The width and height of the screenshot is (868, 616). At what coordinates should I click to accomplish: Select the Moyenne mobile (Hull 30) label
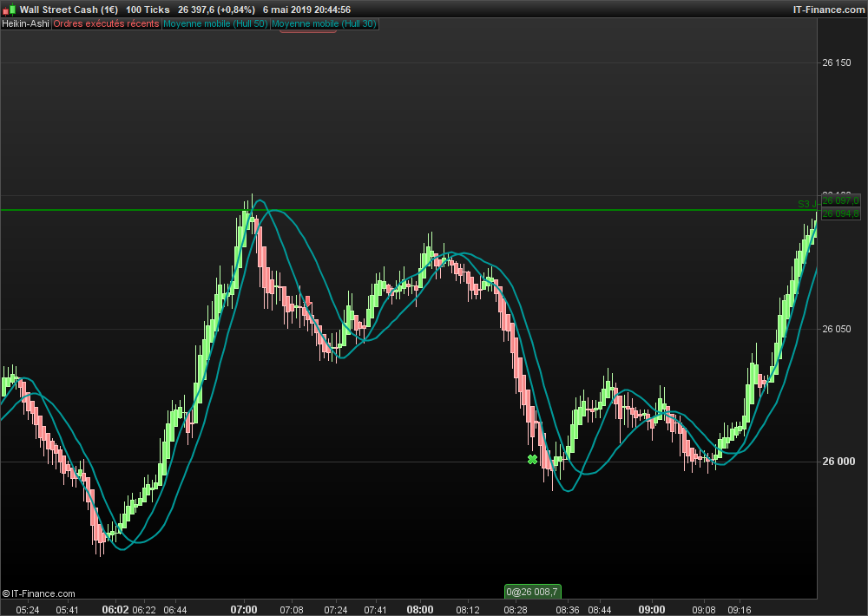[324, 23]
